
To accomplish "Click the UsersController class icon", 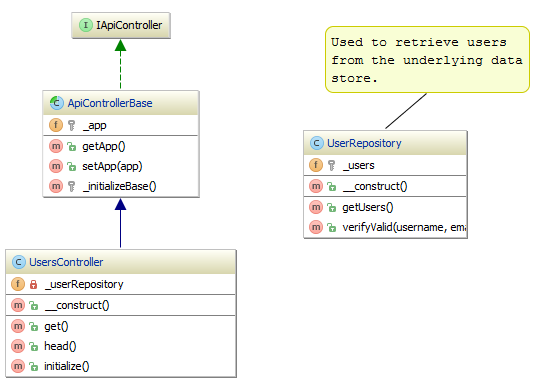I will (x=18, y=262).
